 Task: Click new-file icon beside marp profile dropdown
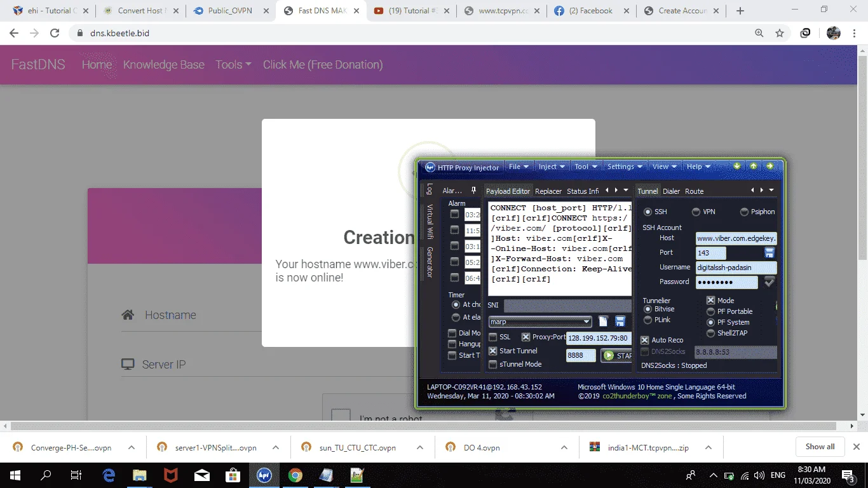[604, 322]
